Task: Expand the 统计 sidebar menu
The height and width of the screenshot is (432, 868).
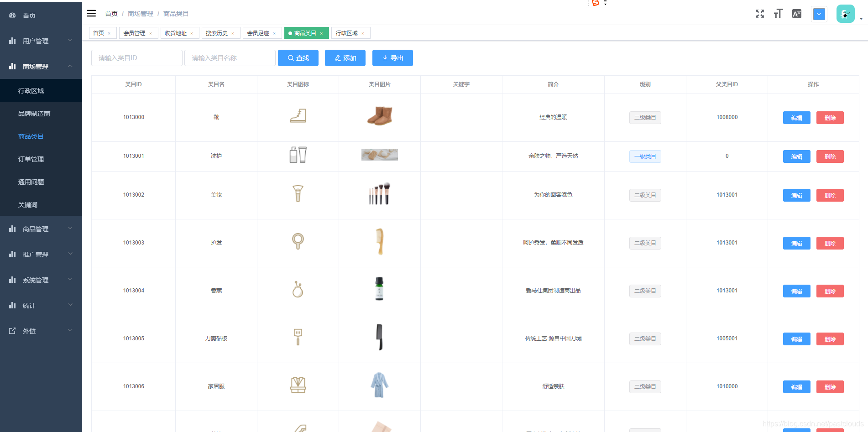Action: [x=41, y=305]
